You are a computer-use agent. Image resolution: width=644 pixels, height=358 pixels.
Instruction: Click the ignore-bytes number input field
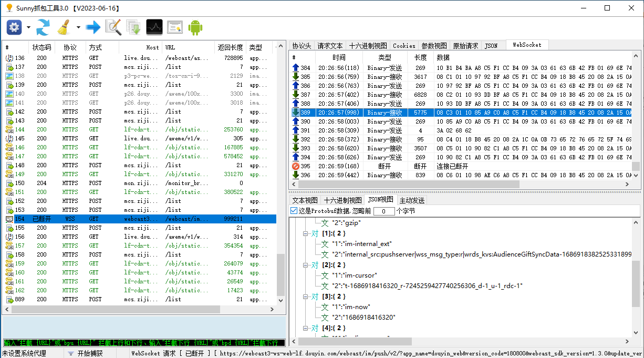(384, 211)
